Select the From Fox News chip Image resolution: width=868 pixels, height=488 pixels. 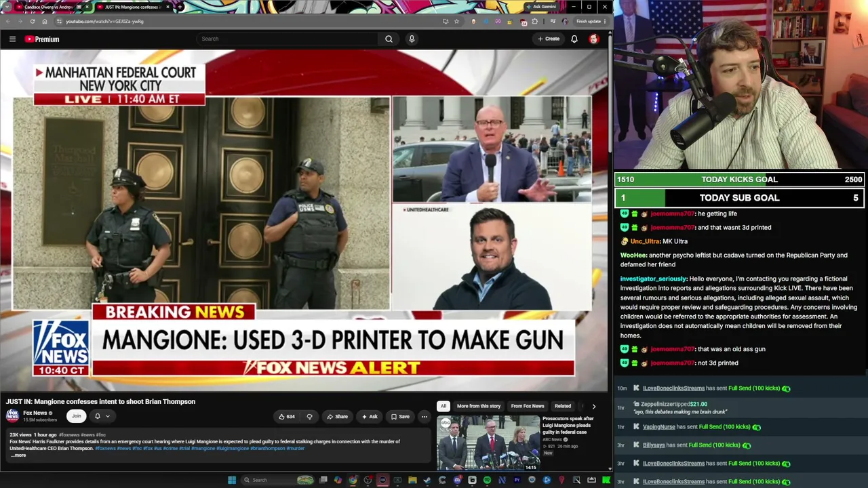[x=528, y=406]
